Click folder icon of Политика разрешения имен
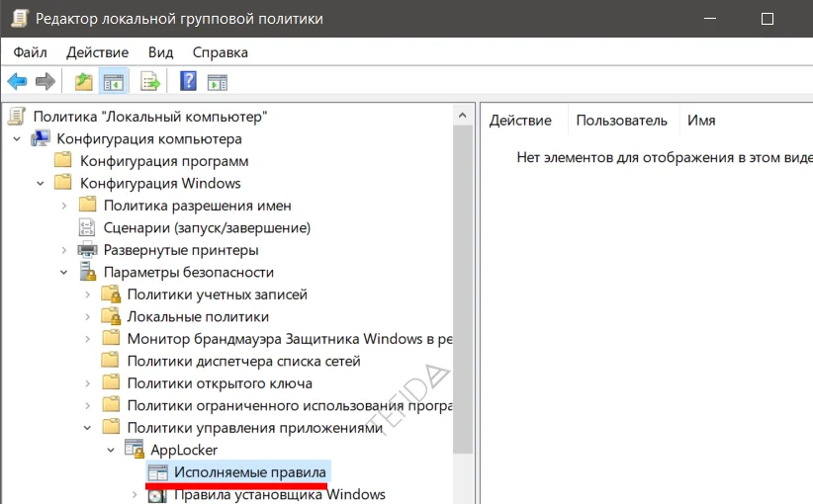The width and height of the screenshot is (813, 504). (87, 206)
